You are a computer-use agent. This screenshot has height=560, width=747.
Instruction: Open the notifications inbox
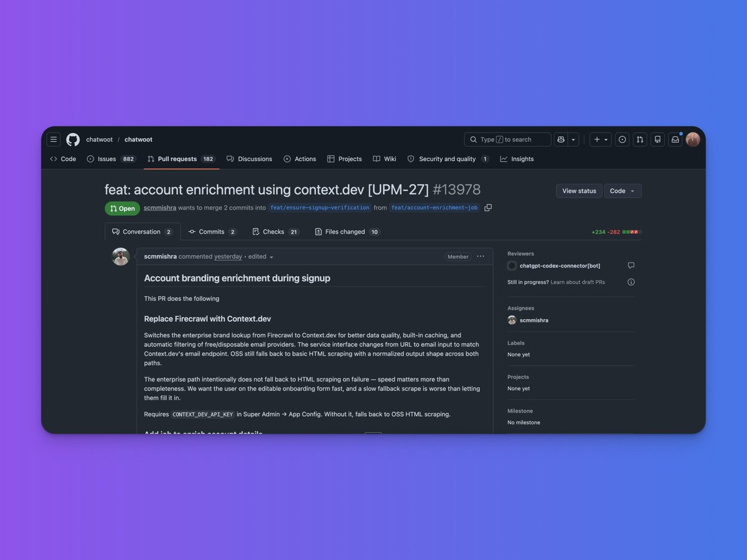pos(675,139)
